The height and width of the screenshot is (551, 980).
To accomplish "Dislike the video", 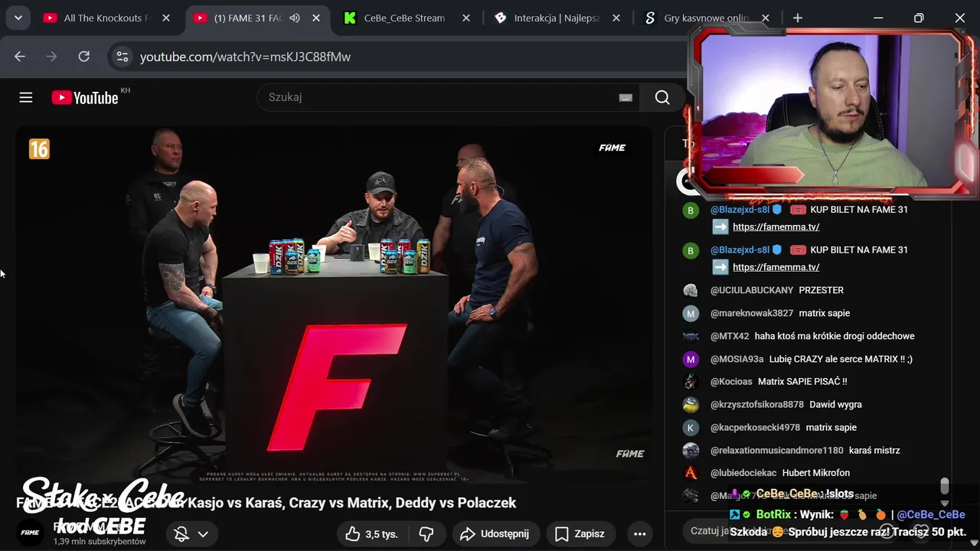I will pos(427,533).
